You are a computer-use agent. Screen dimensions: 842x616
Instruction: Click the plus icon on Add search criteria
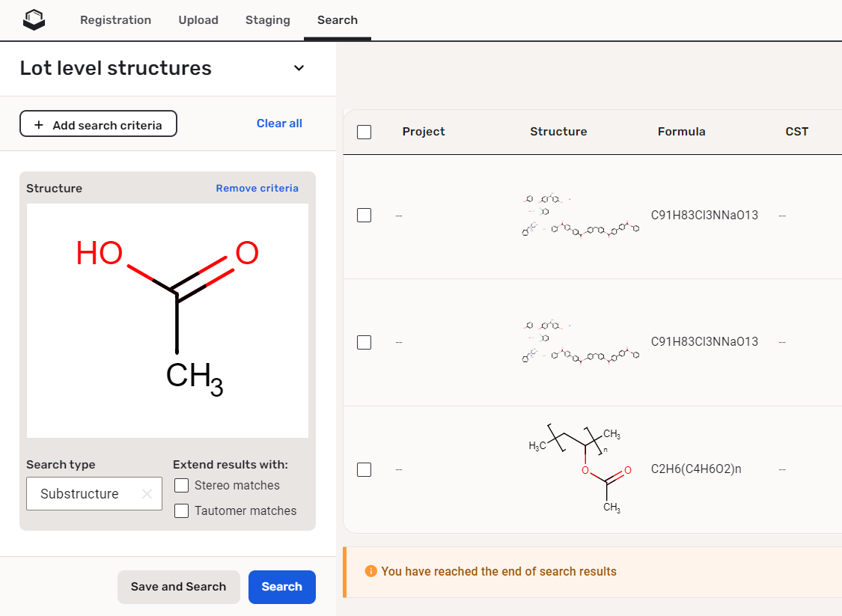(40, 123)
